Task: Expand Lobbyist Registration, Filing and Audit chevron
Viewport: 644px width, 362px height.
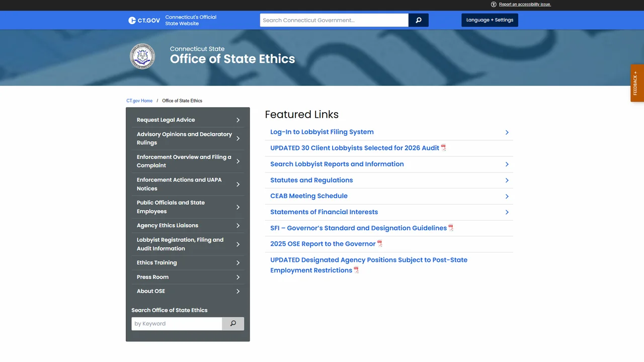Action: [x=238, y=244]
